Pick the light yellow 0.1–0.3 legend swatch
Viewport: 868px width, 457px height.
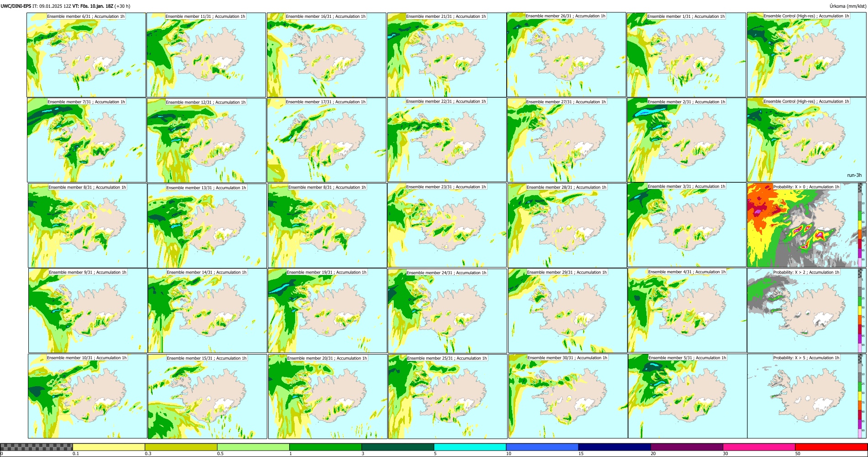coord(109,447)
